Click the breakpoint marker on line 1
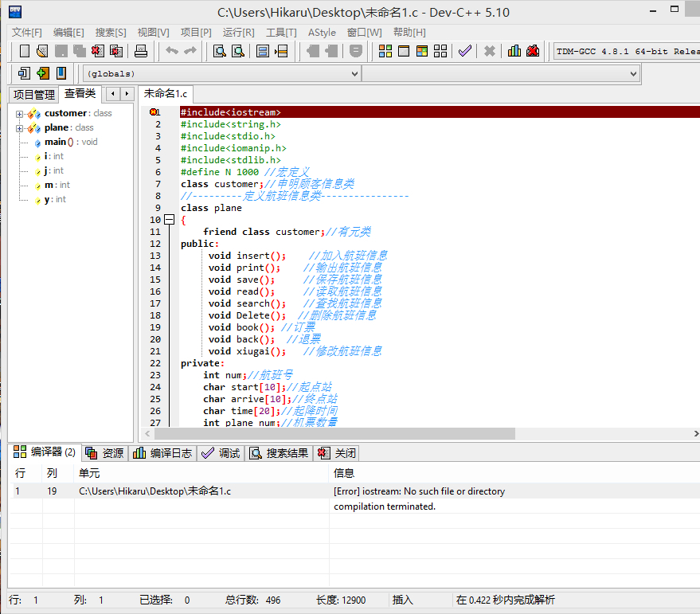The height and width of the screenshot is (614, 700). pos(153,112)
